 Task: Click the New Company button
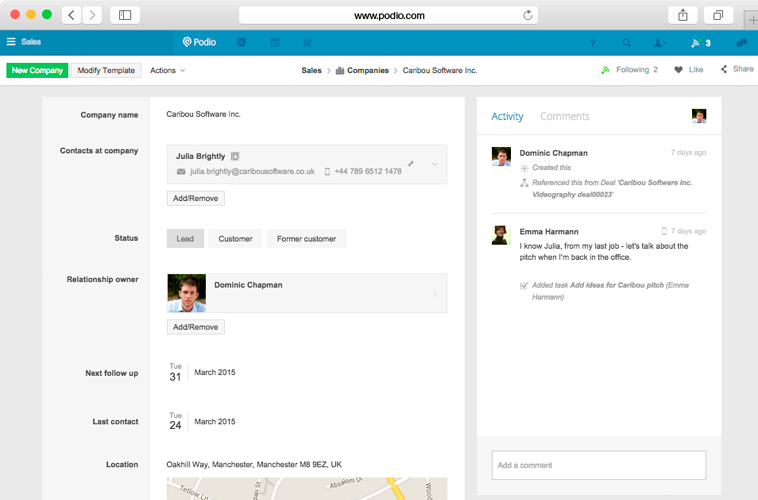[x=37, y=70]
